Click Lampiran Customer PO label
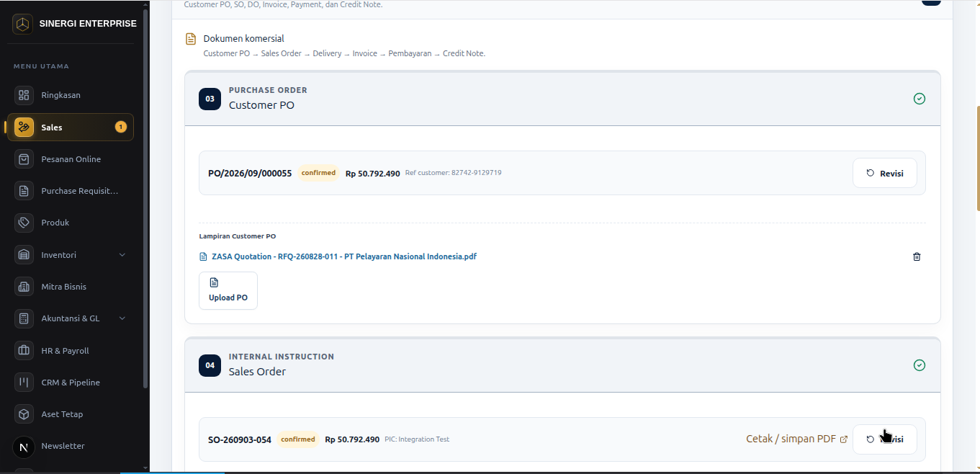The width and height of the screenshot is (980, 474). click(238, 236)
